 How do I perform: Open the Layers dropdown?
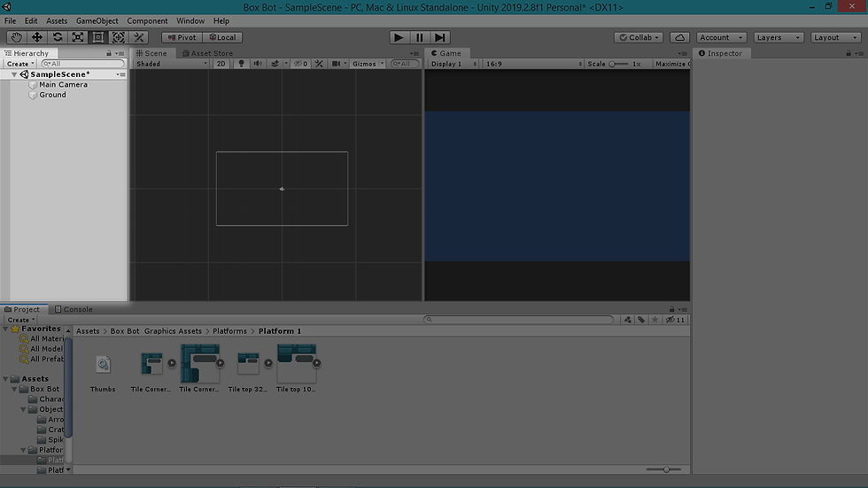click(x=779, y=37)
